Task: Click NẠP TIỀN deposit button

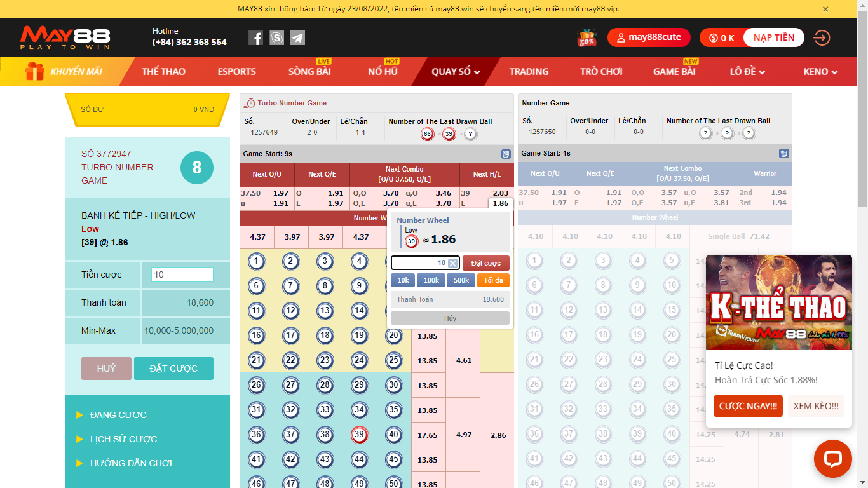Action: 773,37
